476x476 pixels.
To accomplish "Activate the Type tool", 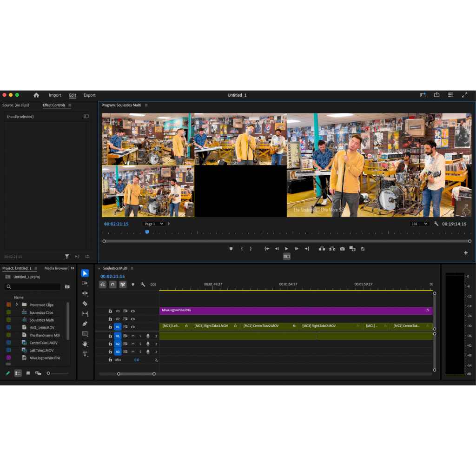I will point(85,354).
